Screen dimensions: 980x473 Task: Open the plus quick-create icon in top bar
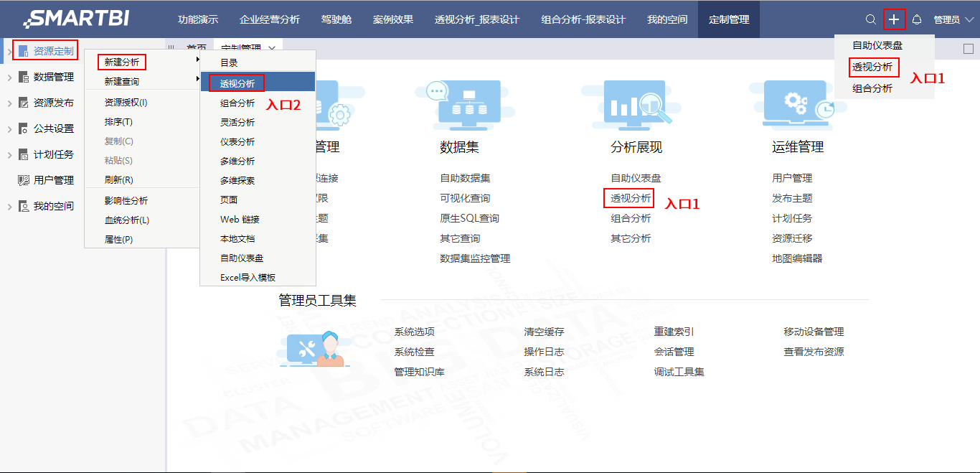click(894, 19)
